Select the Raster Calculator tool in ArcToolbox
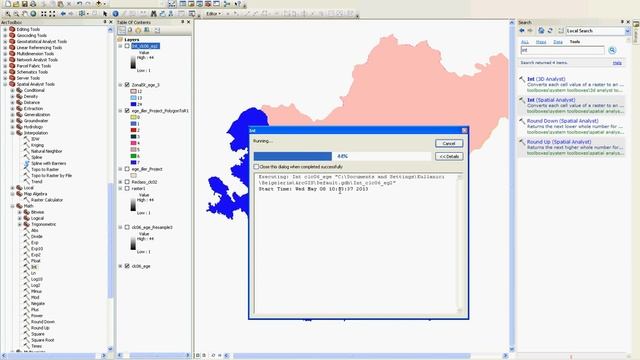The width and height of the screenshot is (640, 360). (47, 200)
